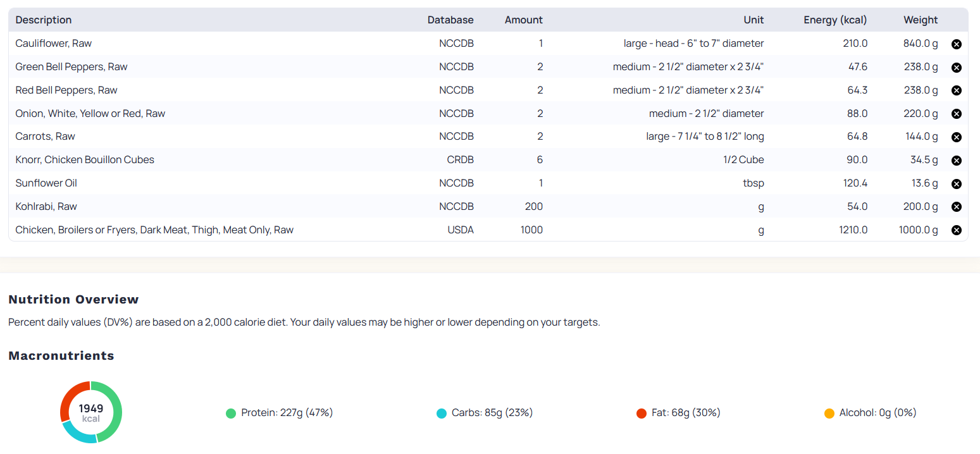Delete Green Bell Peppers row via X icon
980x454 pixels.
tap(957, 68)
